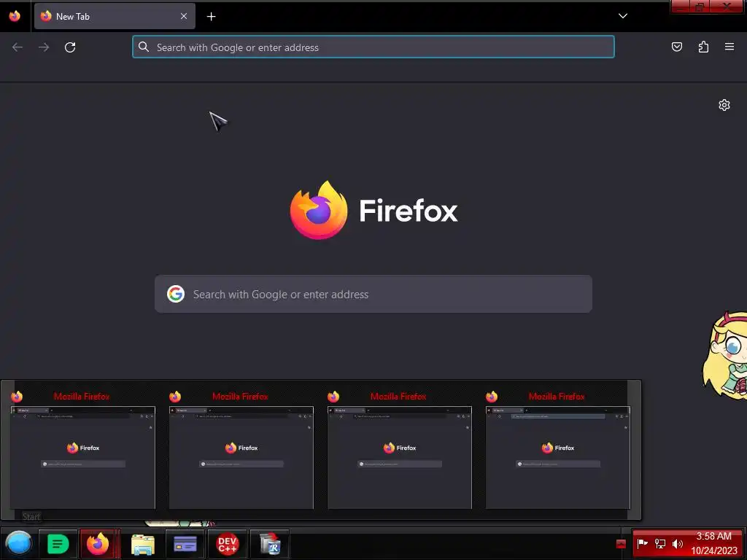Image resolution: width=747 pixels, height=560 pixels.
Task: Open the green notes app on taskbar
Action: point(58,543)
